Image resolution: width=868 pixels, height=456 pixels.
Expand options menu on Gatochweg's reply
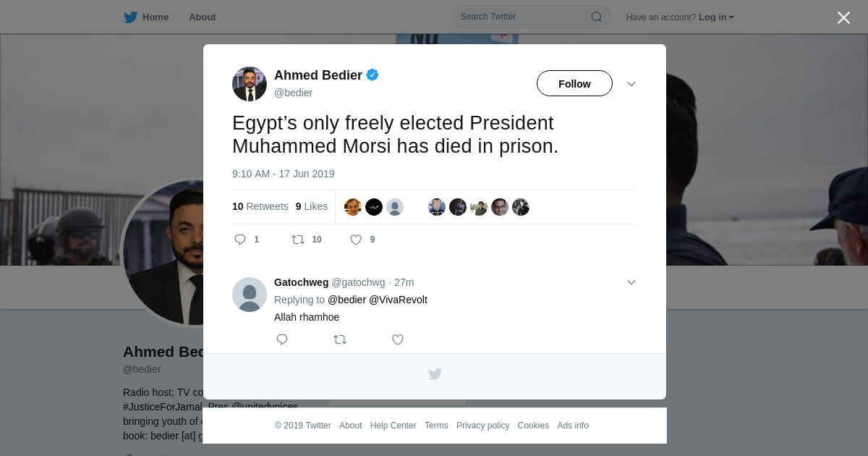[x=631, y=282]
